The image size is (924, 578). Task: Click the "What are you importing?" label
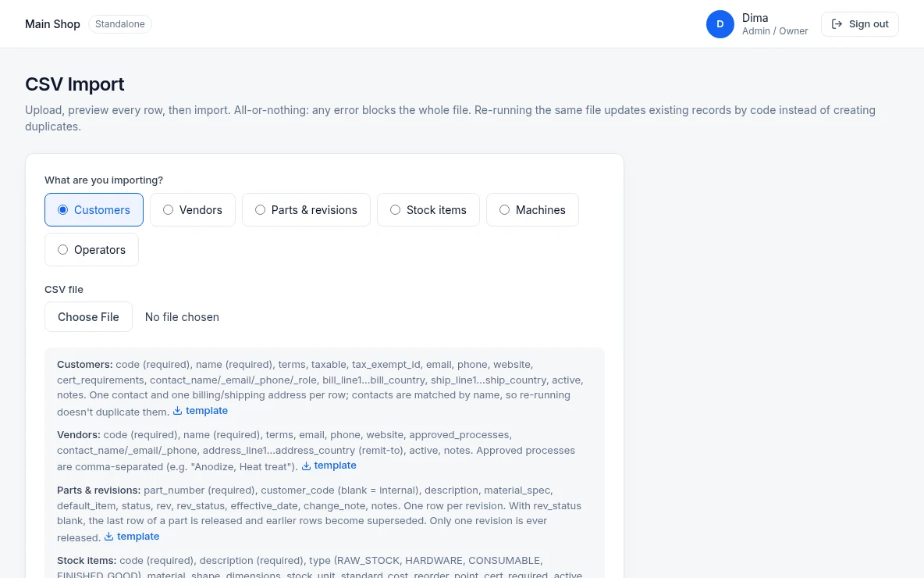104,180
